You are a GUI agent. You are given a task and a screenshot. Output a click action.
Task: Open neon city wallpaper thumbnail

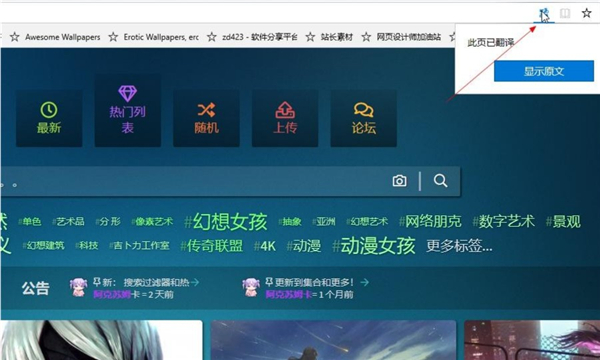click(x=532, y=340)
